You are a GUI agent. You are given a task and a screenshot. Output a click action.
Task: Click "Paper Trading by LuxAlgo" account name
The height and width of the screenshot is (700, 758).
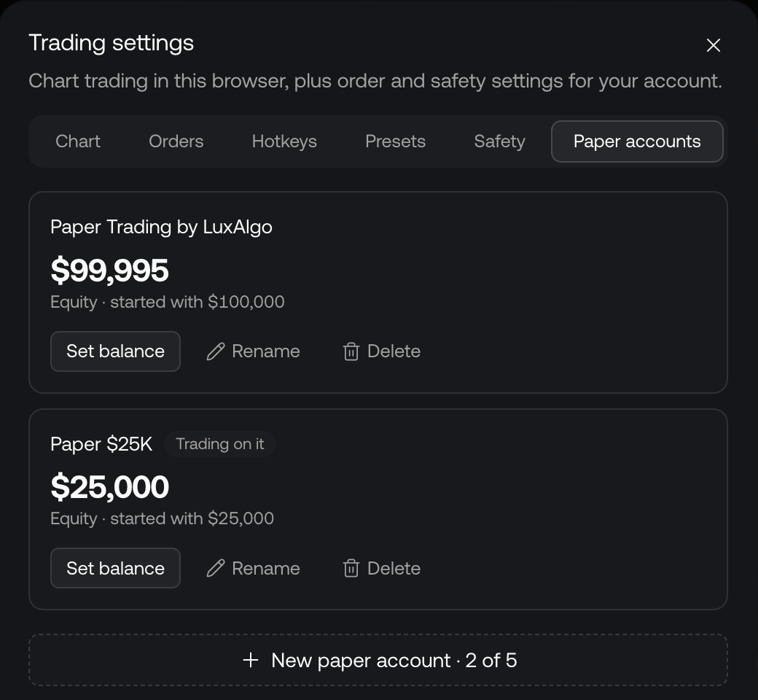pos(162,227)
